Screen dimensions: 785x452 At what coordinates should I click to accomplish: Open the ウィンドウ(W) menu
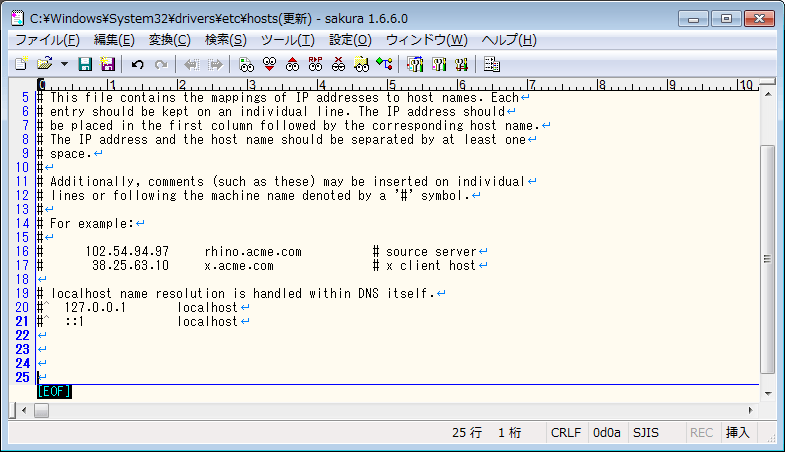(427, 40)
